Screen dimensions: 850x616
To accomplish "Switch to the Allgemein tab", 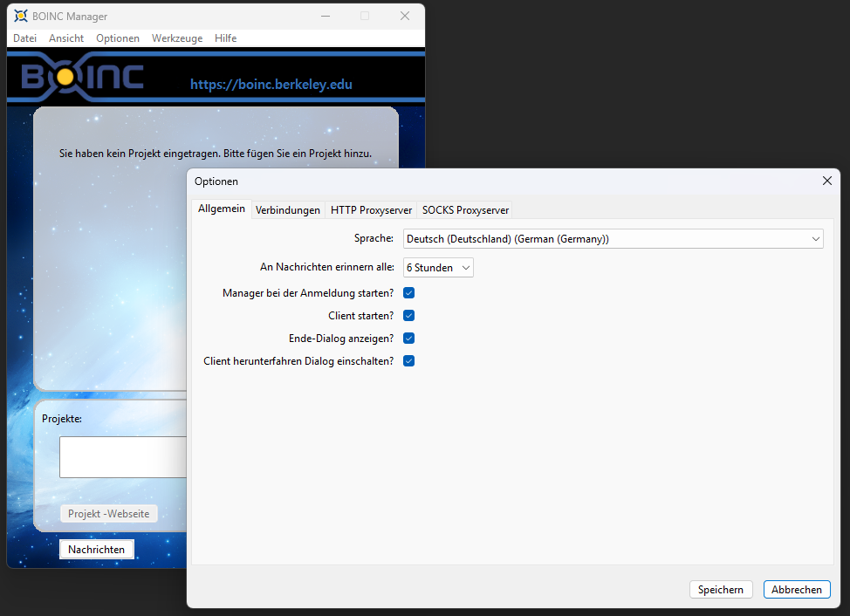I will point(221,209).
